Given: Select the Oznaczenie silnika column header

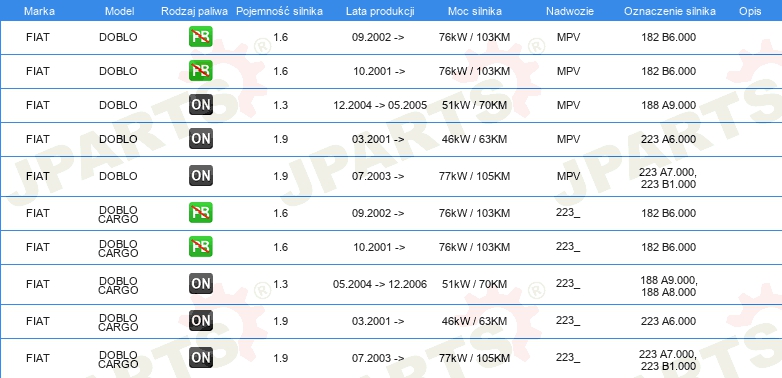Looking at the screenshot, I should pyautogui.click(x=670, y=11).
